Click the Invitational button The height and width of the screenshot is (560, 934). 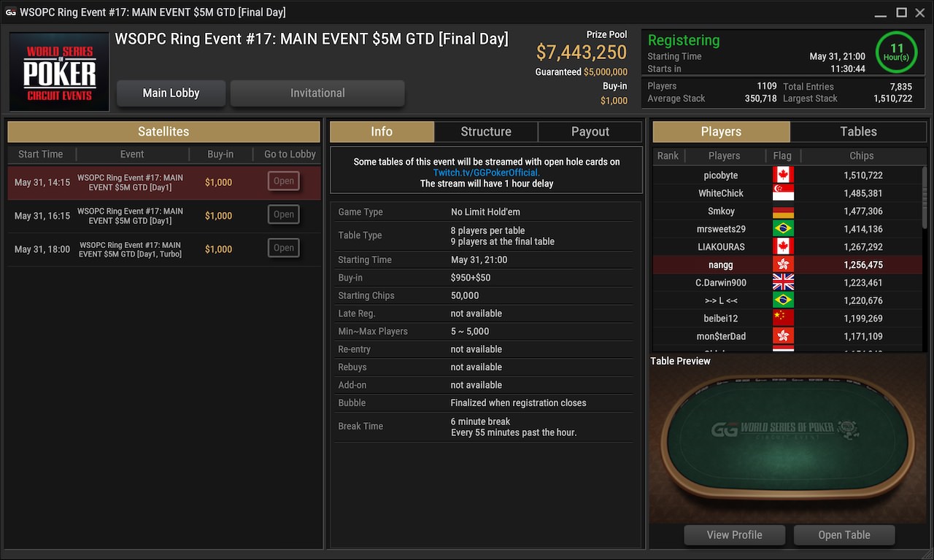click(x=317, y=93)
